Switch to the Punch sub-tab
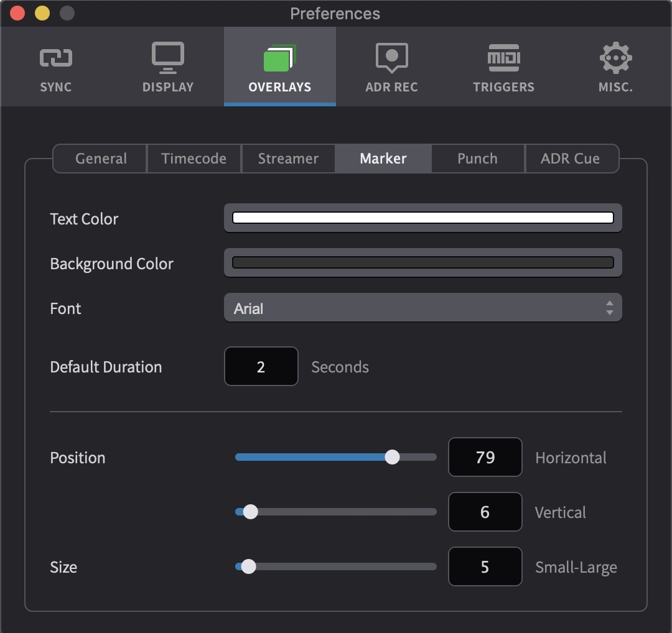The image size is (672, 633). click(478, 159)
